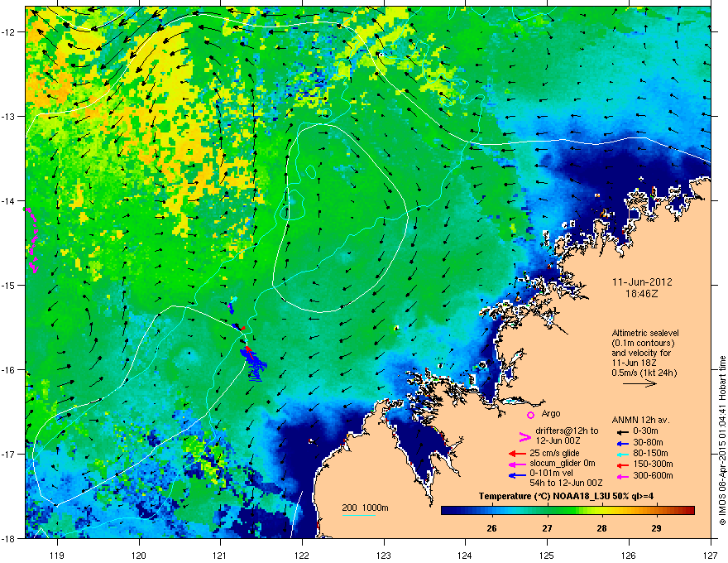The width and height of the screenshot is (728, 563).
Task: Click the colorbar tick label 28
Action: pyautogui.click(x=601, y=528)
